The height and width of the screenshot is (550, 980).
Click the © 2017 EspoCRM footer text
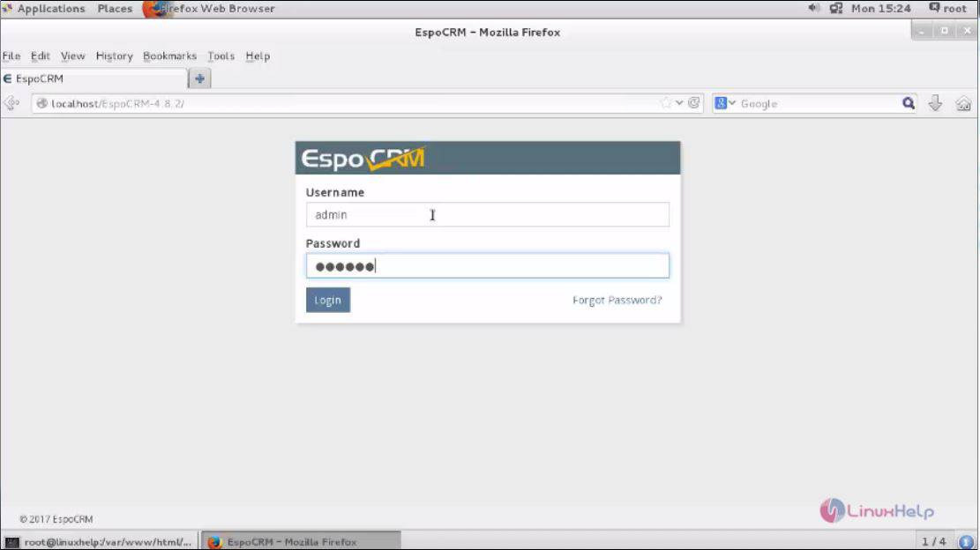56,519
